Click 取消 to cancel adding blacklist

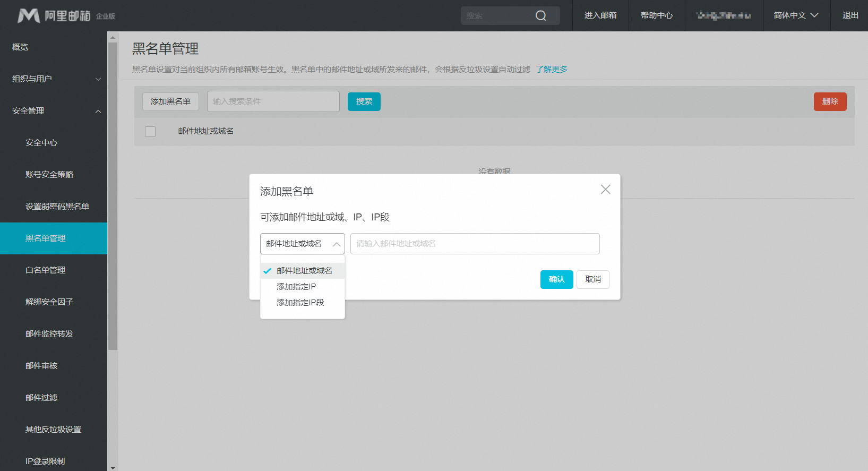point(592,279)
